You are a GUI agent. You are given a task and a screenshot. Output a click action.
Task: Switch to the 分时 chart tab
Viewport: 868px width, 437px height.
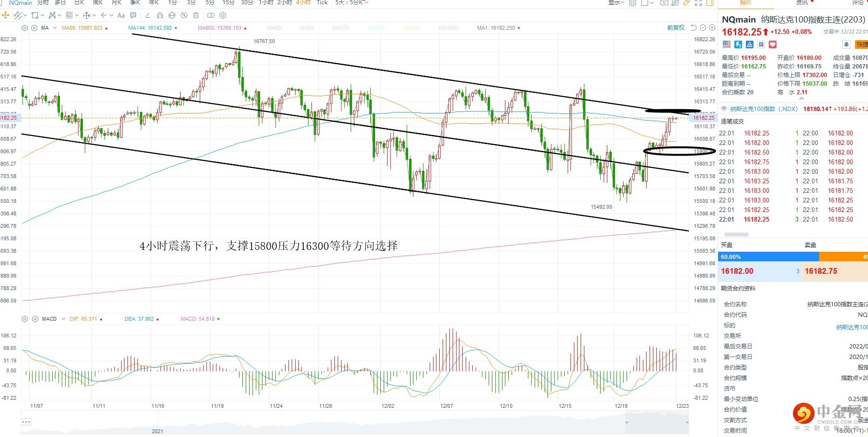tap(43, 2)
